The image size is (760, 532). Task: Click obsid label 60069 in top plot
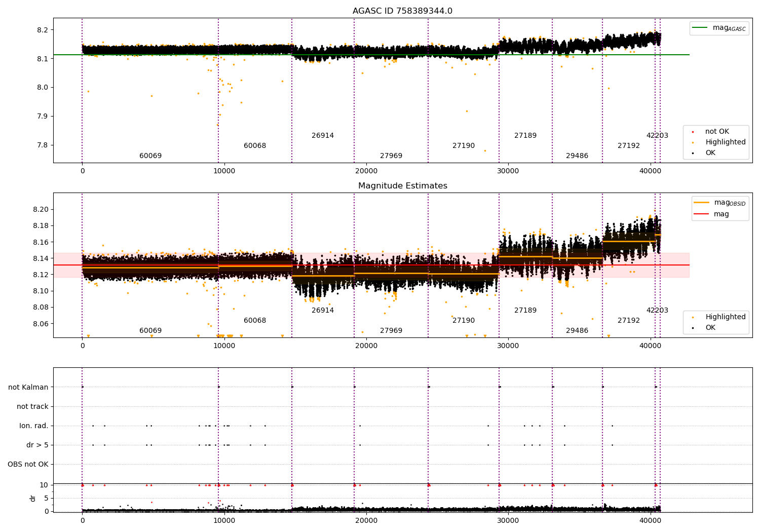pos(150,156)
